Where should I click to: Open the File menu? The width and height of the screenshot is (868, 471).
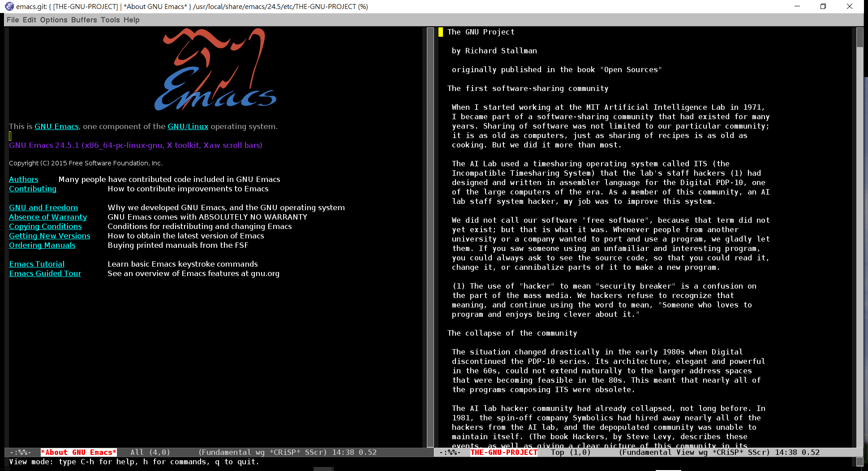tap(13, 20)
